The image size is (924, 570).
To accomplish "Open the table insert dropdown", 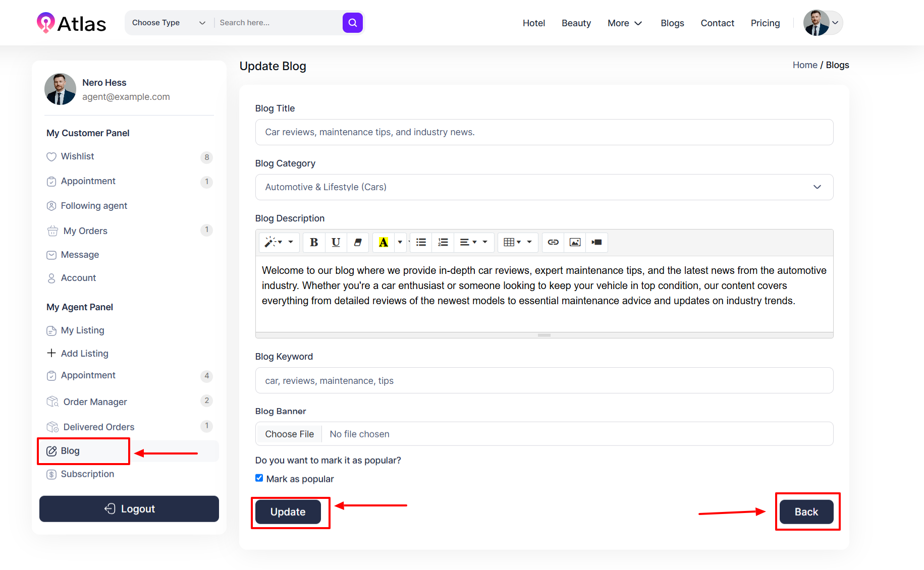I will (518, 243).
